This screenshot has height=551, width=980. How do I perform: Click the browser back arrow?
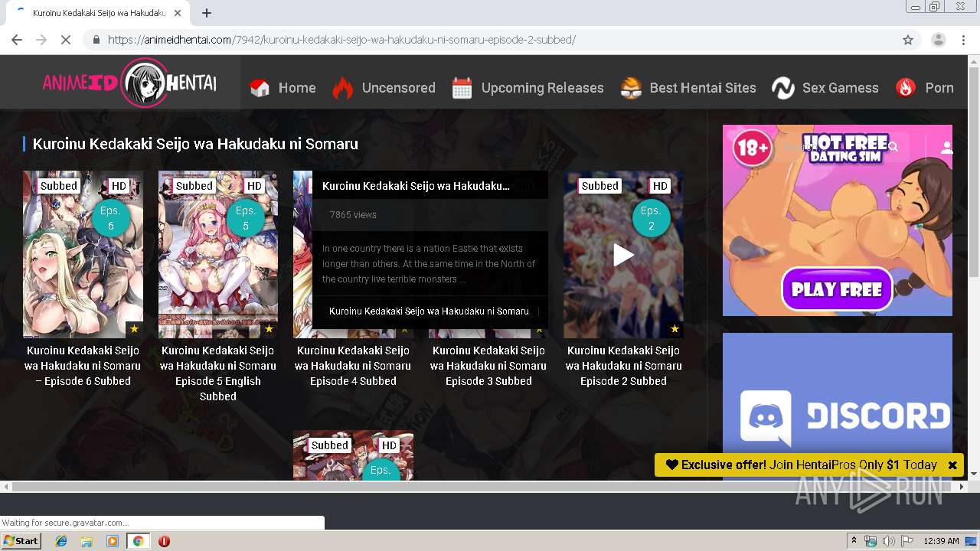(17, 40)
